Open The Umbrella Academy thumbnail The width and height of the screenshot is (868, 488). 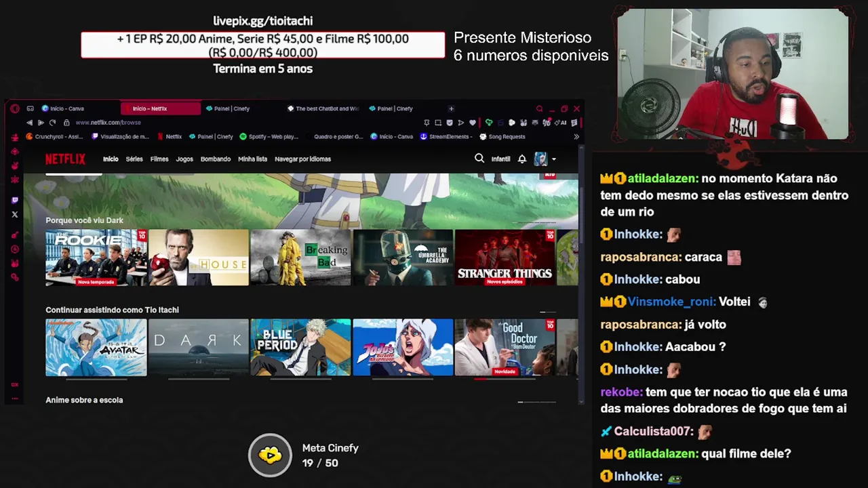tap(403, 258)
